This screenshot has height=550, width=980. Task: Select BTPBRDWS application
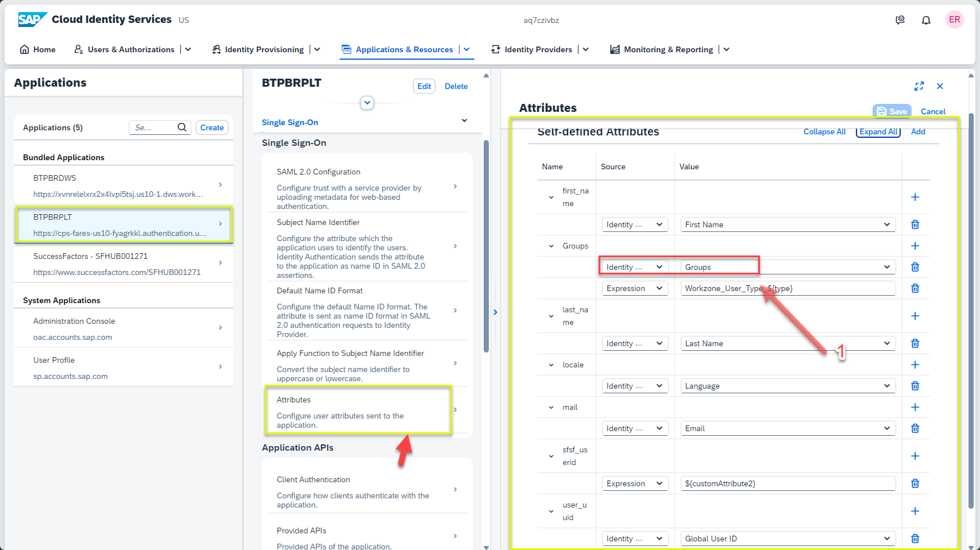[x=124, y=185]
